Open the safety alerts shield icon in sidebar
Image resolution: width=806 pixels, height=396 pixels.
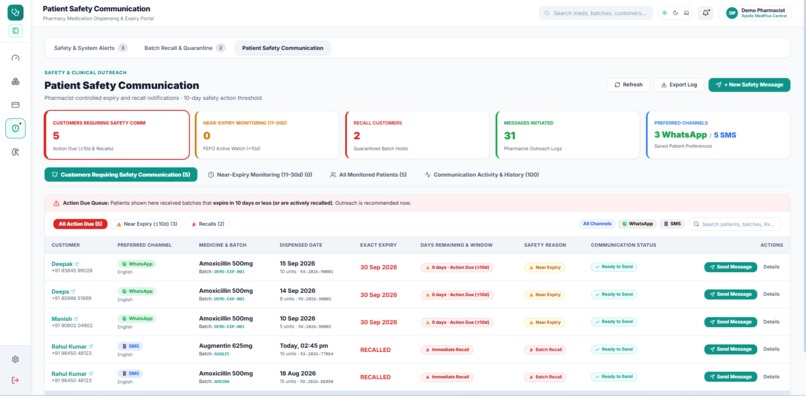pyautogui.click(x=15, y=129)
